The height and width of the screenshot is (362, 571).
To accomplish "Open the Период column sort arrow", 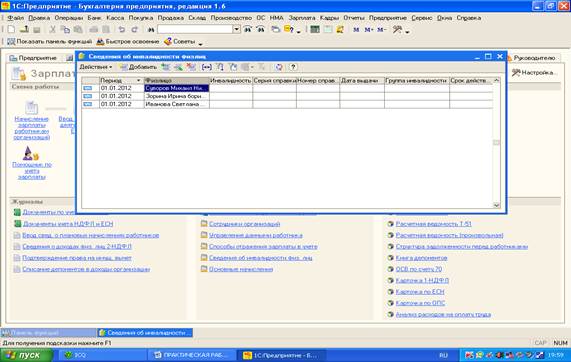I will (138, 80).
